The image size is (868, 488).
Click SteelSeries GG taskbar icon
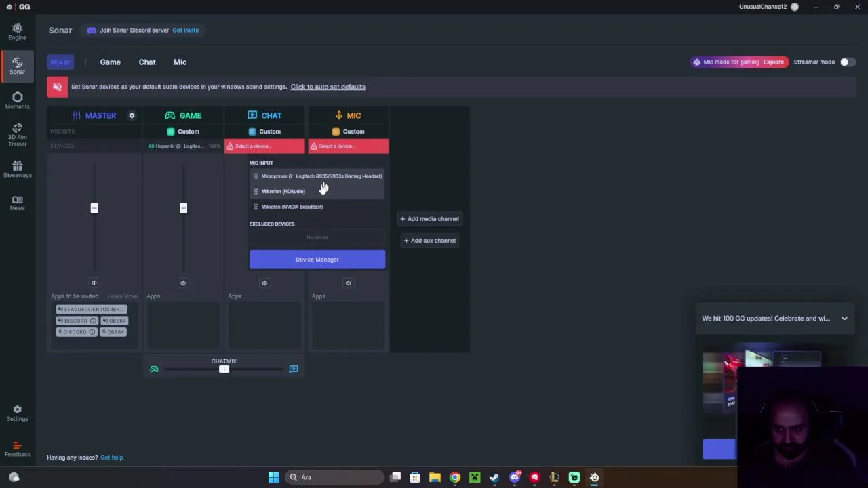pos(595,477)
